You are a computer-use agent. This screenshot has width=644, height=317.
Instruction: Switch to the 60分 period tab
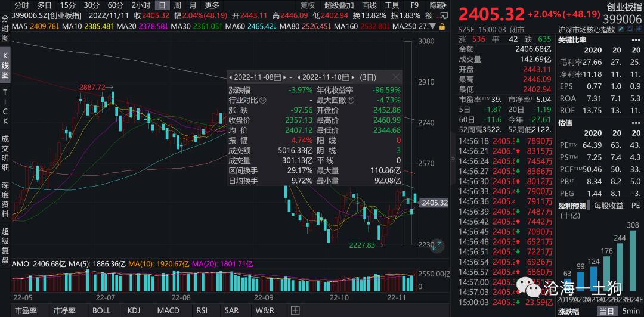pos(115,5)
